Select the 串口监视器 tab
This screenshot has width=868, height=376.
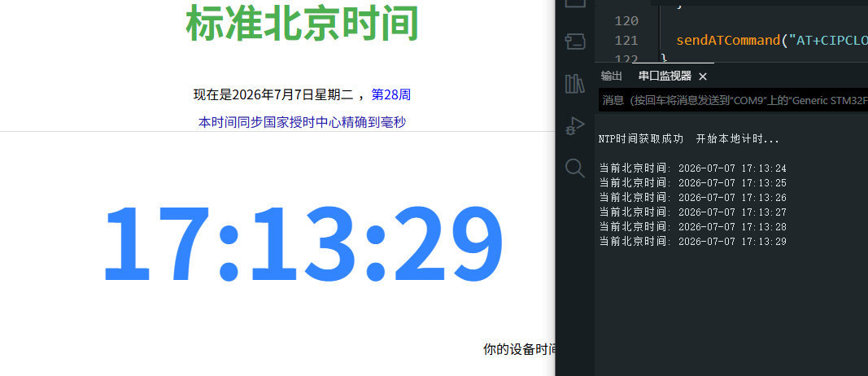[665, 77]
